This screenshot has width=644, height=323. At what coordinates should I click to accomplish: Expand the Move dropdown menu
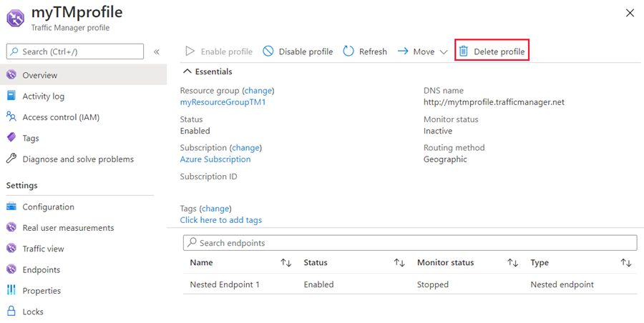pos(443,51)
